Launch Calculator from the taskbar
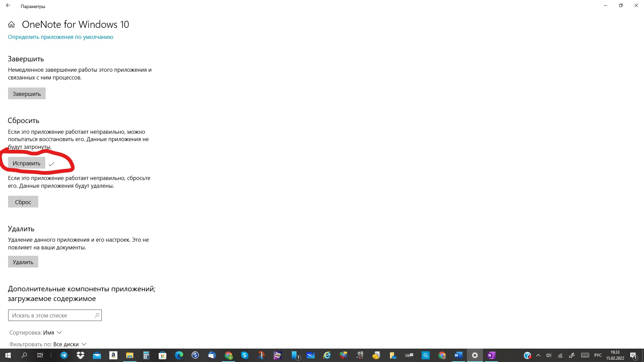Image resolution: width=644 pixels, height=362 pixels. click(x=146, y=355)
